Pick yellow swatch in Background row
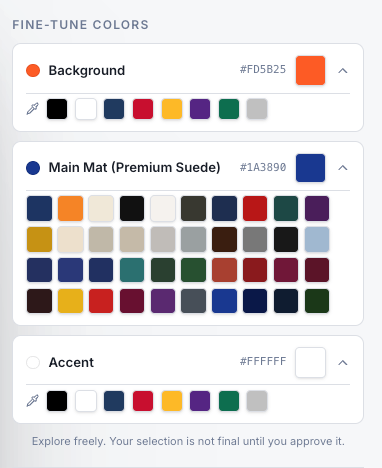 172,109
